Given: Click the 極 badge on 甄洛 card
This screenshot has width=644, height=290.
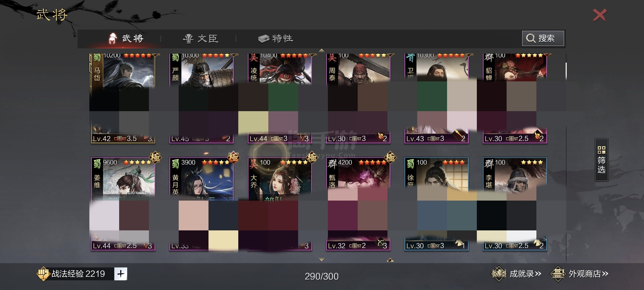Looking at the screenshot, I should [x=390, y=158].
